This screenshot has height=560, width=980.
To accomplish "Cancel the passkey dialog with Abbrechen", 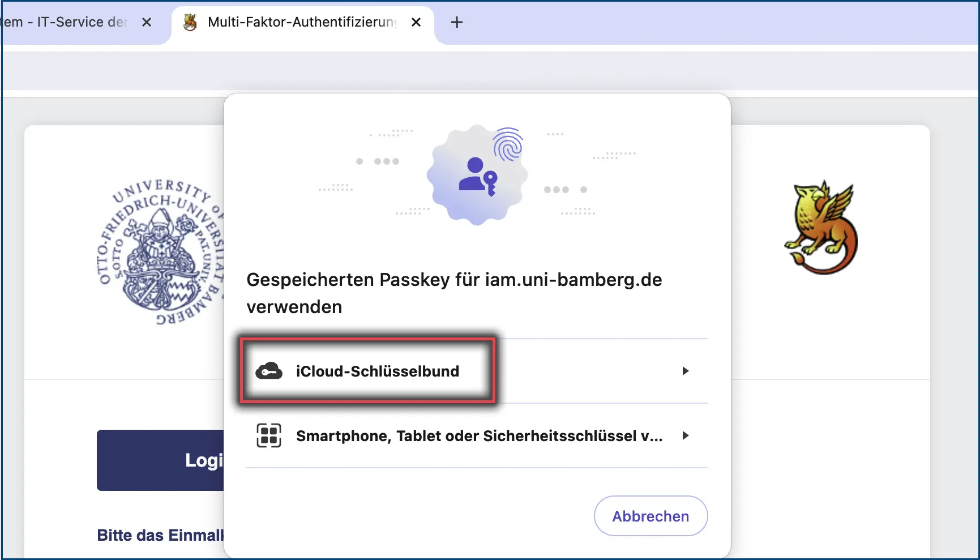I will (x=651, y=516).
